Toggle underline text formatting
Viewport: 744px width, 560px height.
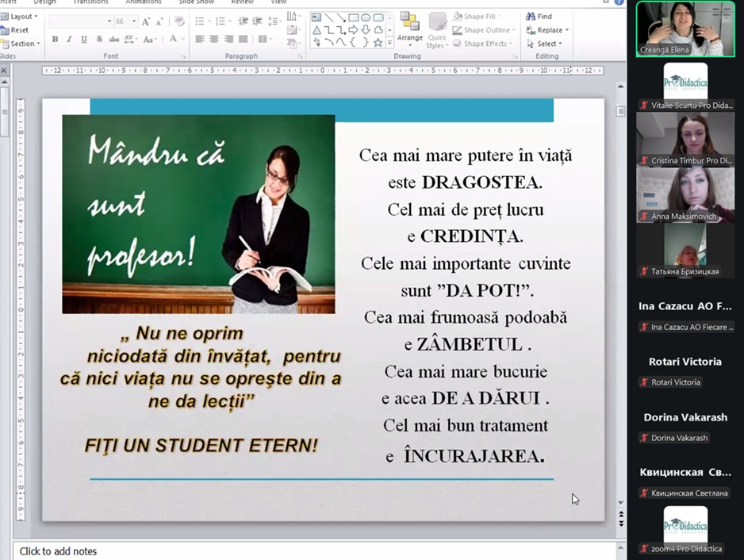point(84,39)
